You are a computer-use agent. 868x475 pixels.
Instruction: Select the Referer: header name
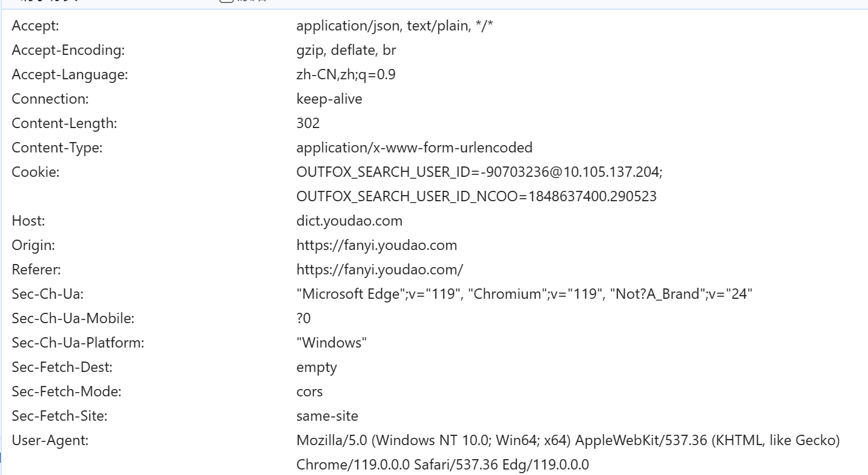click(36, 270)
